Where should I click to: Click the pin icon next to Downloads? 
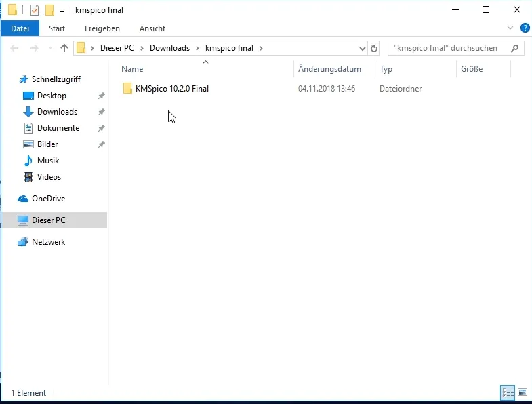pos(101,112)
